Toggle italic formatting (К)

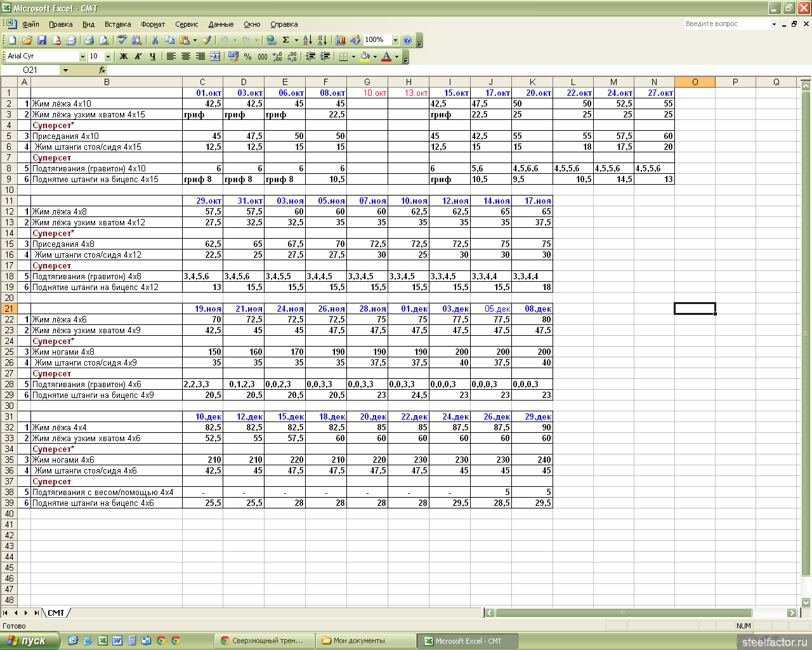138,56
